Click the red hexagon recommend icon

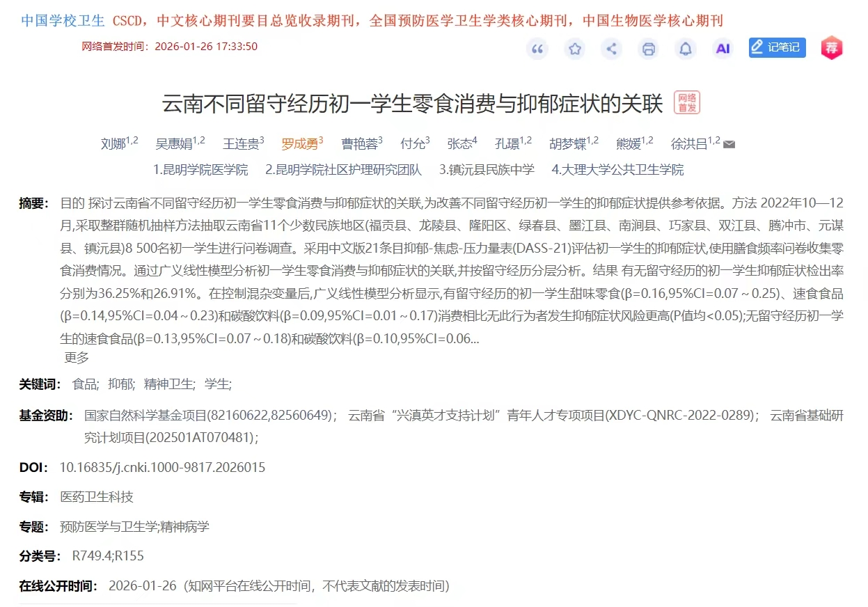(x=831, y=48)
